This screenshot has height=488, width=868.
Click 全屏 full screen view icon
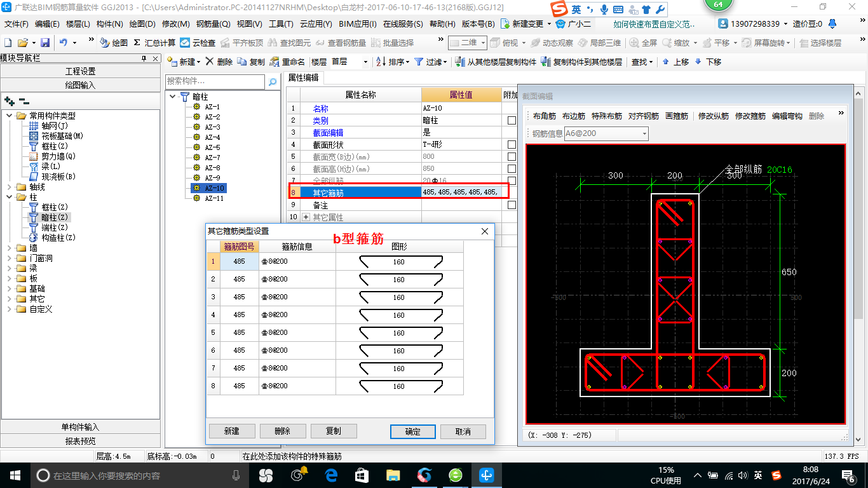(643, 43)
